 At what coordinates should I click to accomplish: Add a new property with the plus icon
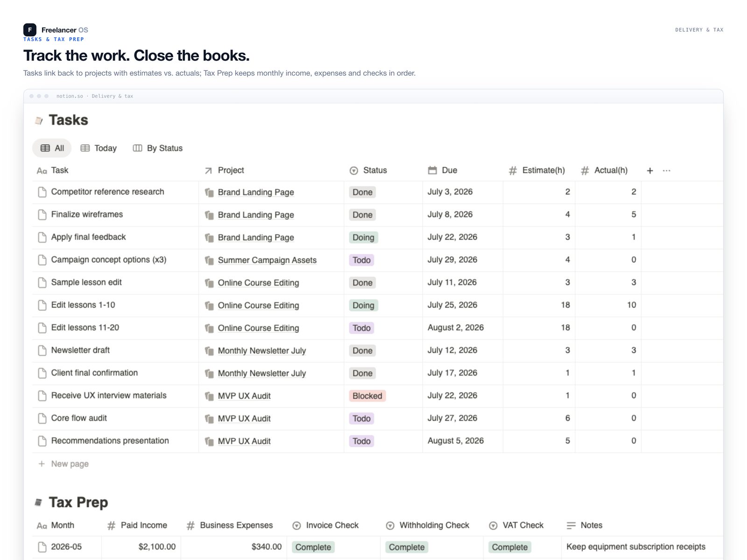click(x=650, y=171)
